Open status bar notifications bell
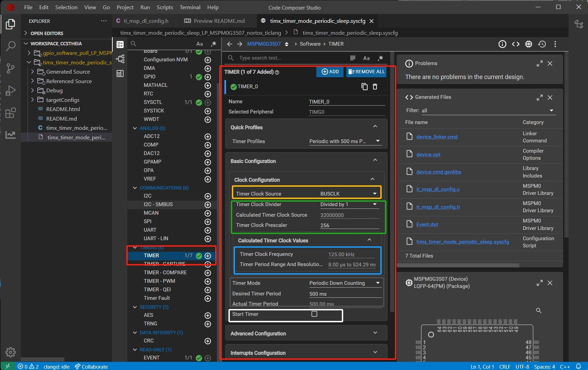This screenshot has width=588, height=370. [x=578, y=367]
